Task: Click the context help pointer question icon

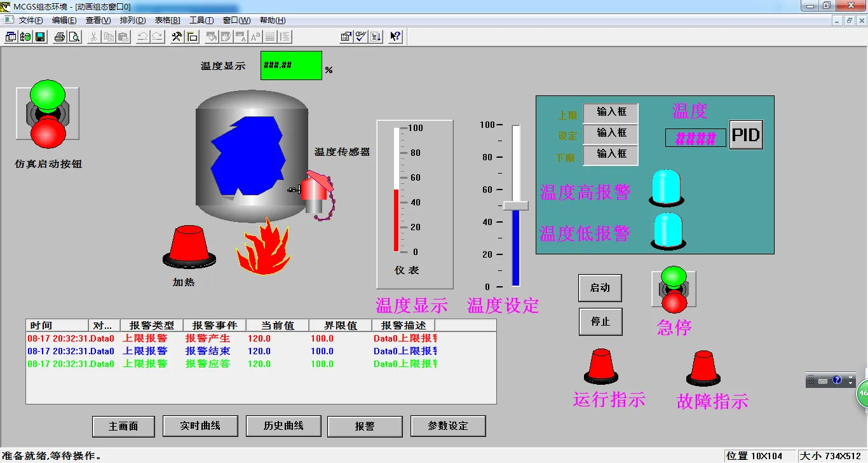Action: click(x=395, y=36)
